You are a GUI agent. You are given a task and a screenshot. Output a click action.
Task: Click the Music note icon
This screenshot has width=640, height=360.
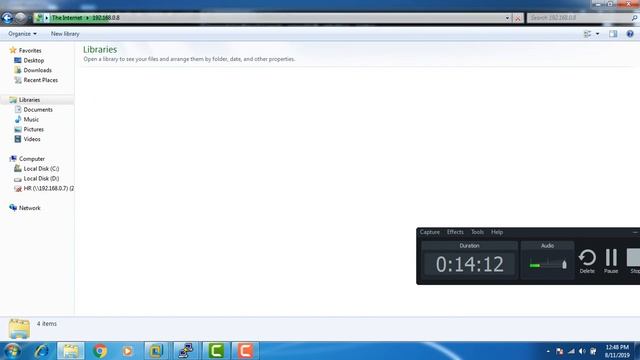pos(18,119)
